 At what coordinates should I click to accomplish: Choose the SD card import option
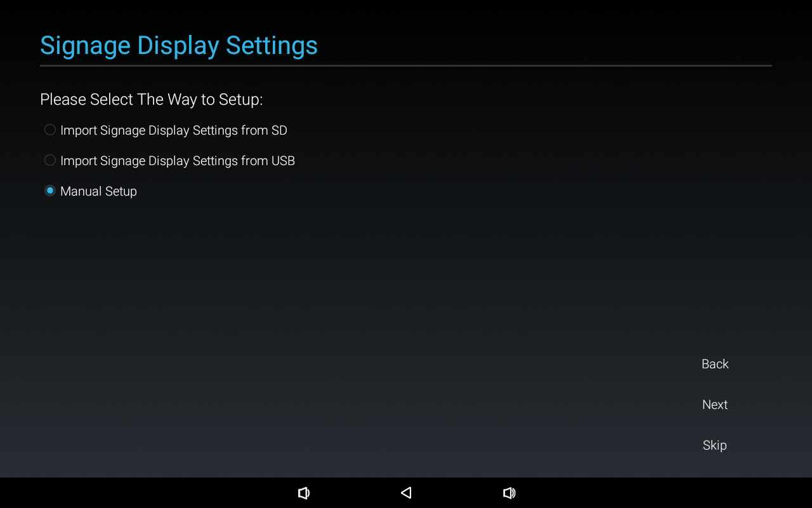(166, 130)
